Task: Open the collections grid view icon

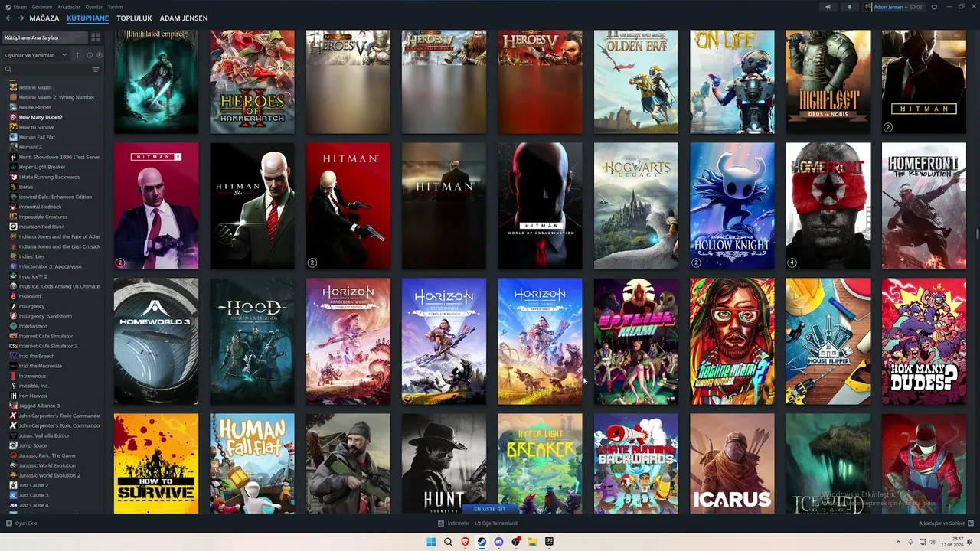Action: [x=96, y=37]
